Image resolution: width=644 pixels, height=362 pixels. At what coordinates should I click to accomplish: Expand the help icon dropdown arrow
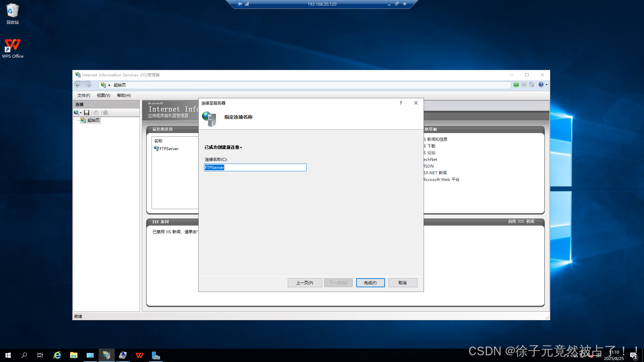(547, 85)
